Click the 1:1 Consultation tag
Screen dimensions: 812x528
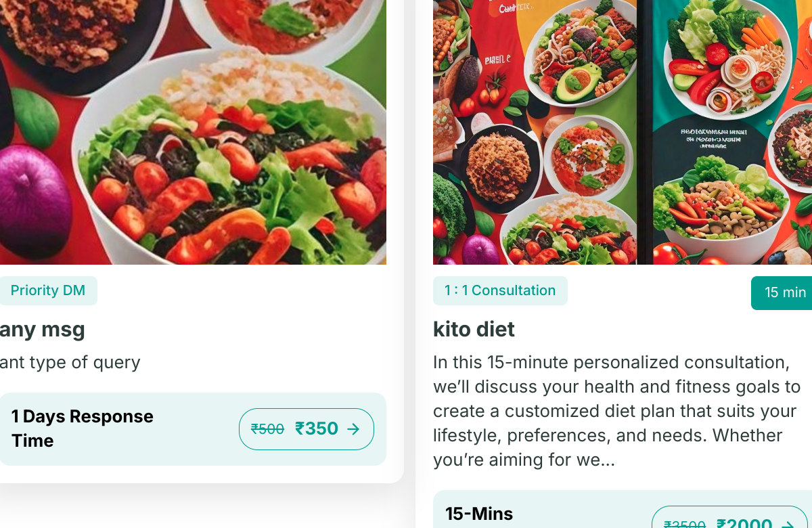(500, 290)
